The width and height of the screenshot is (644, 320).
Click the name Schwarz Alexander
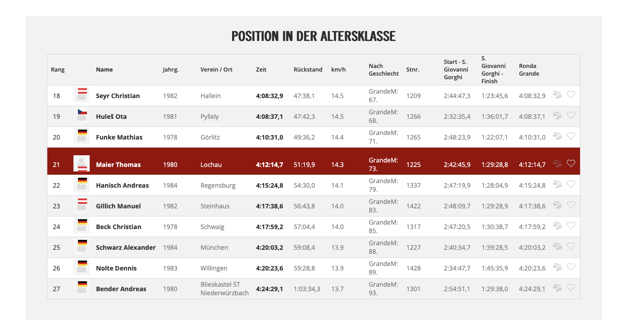point(126,248)
